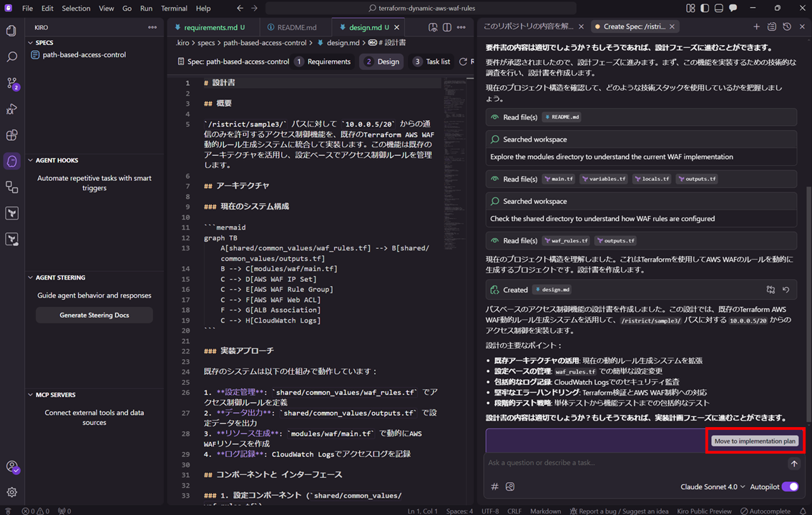Open notifications bell in status bar
The width and height of the screenshot is (812, 515).
coord(803,511)
